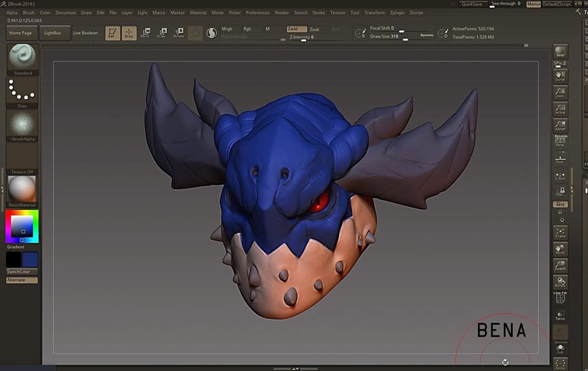
Task: Click the Rotate gizmo icon in top toolbar
Action: tap(178, 33)
